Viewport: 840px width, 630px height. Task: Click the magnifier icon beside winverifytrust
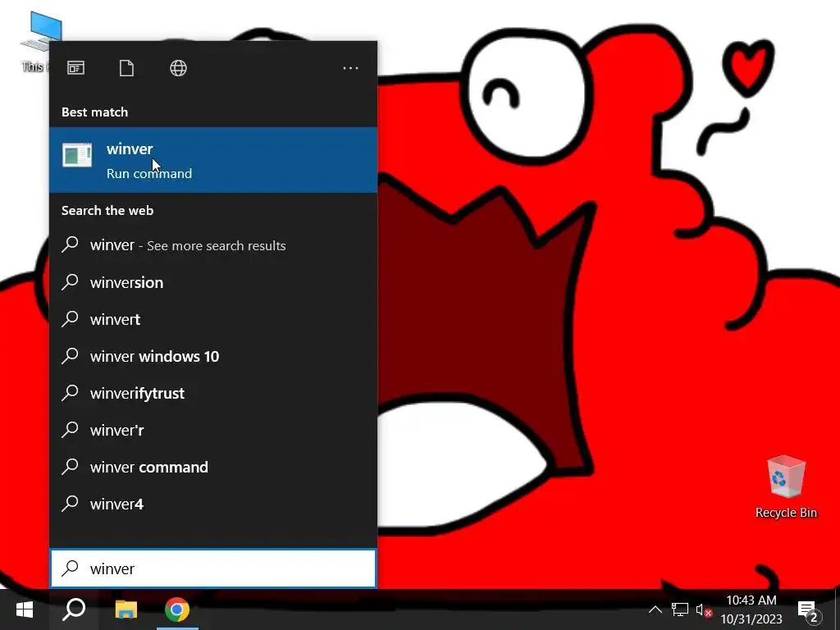click(70, 393)
